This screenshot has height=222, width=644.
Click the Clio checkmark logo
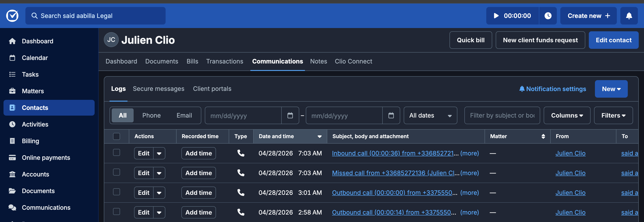(x=12, y=16)
